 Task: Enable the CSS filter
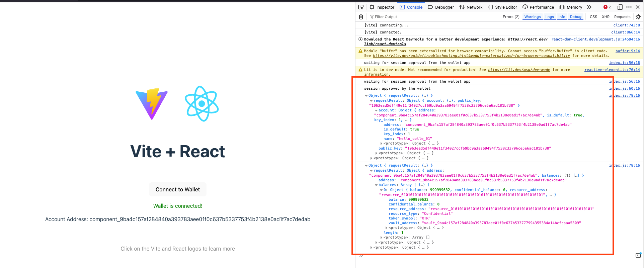[593, 17]
